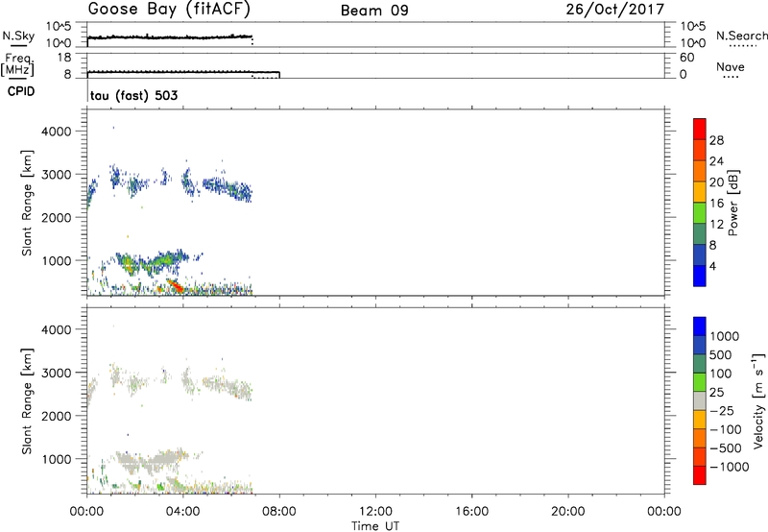Click the 'tau (fast) 503' annotation
Screen dimensions: 768x532
point(133,95)
